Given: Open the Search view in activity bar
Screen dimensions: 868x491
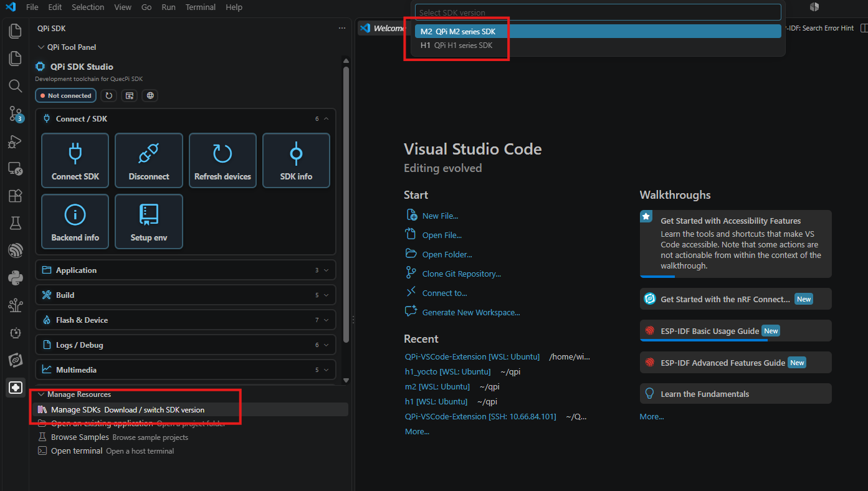Looking at the screenshot, I should (15, 86).
